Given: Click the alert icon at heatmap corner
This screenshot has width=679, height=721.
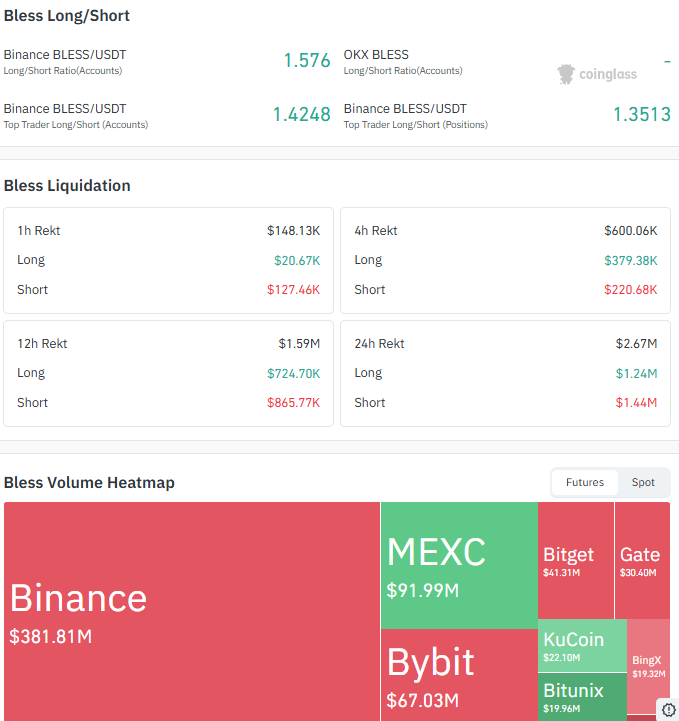Looking at the screenshot, I should tap(668, 710).
